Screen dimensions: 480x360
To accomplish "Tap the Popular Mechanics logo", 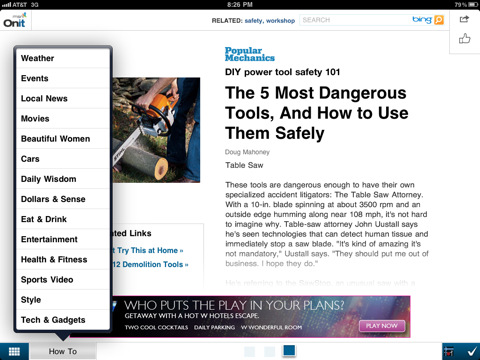I will pyautogui.click(x=250, y=54).
